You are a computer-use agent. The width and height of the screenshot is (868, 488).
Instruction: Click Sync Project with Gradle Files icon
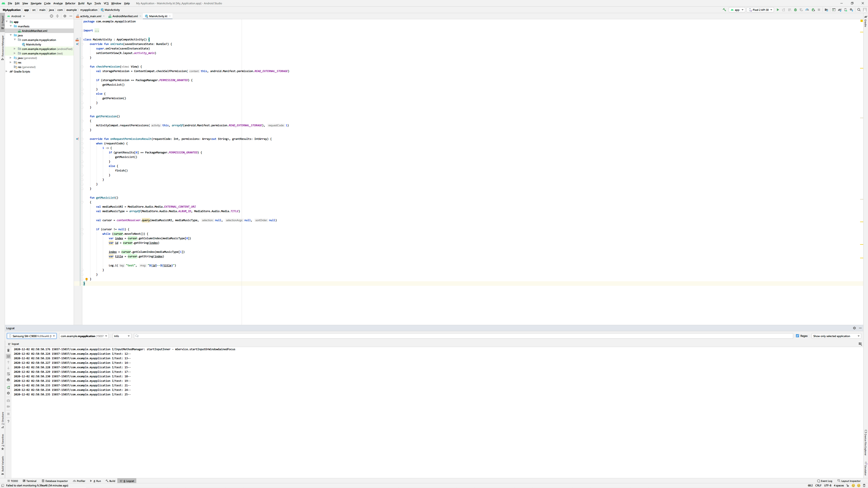[840, 10]
